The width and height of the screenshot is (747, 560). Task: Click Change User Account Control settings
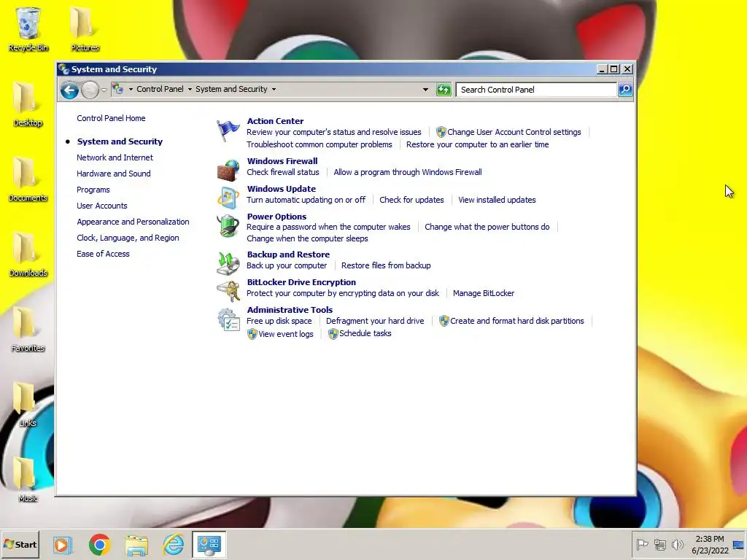pos(514,132)
